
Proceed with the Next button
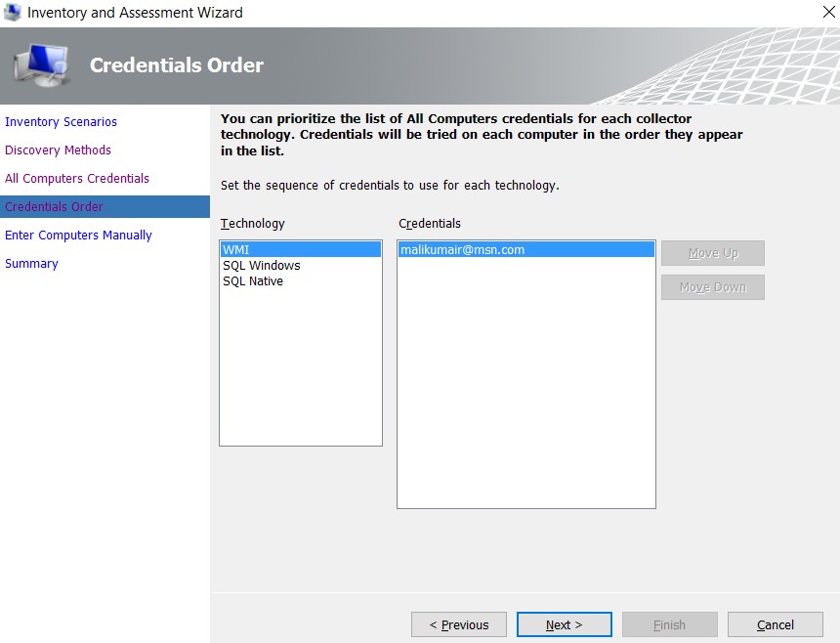565,624
